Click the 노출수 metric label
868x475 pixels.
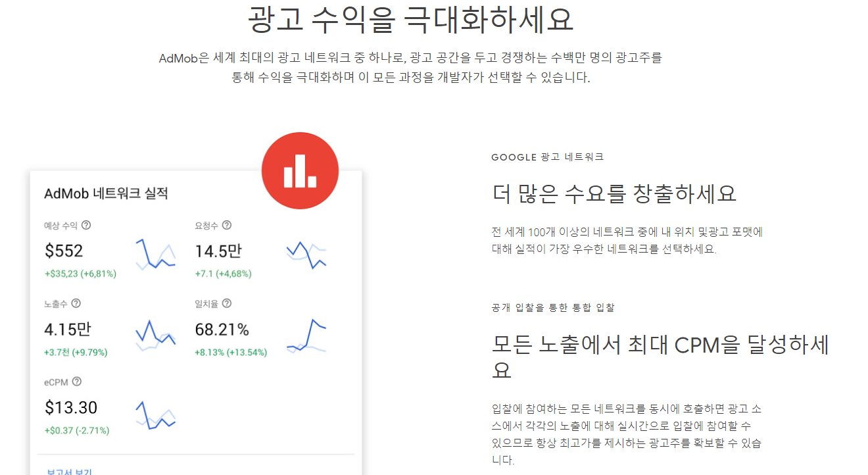tap(55, 303)
